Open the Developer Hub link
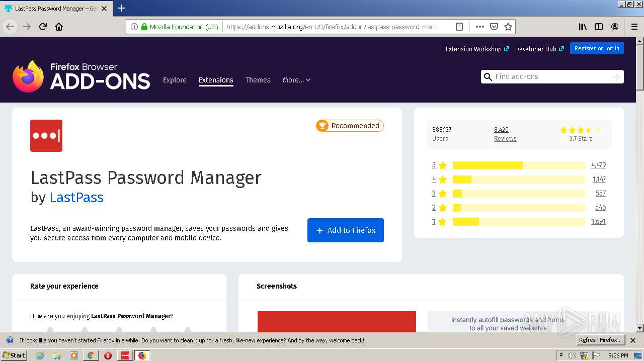The image size is (644, 362). click(539, 49)
